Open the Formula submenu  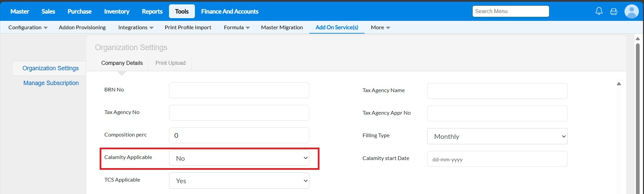click(237, 28)
